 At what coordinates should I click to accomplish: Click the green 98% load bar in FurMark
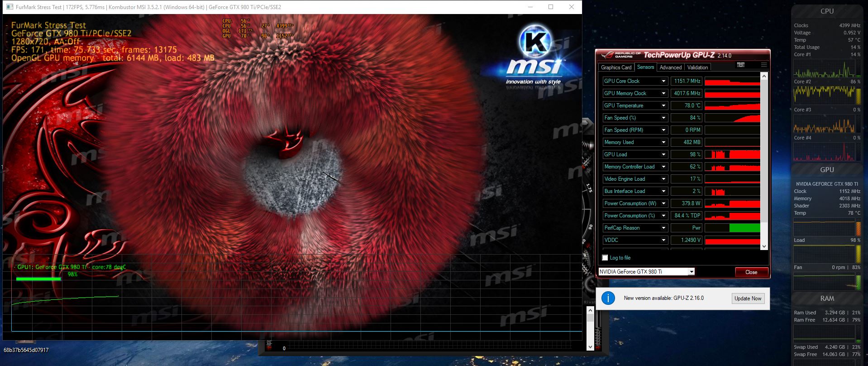(38, 279)
